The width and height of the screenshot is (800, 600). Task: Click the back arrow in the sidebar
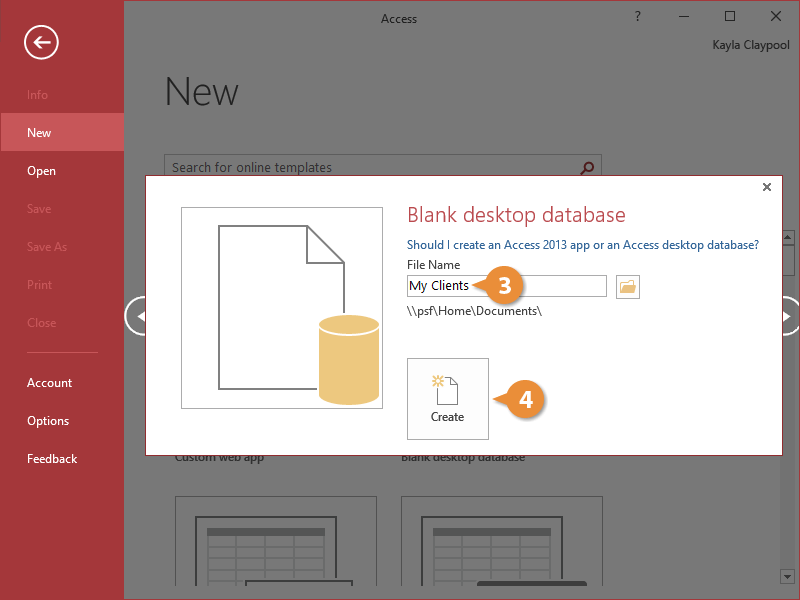click(x=42, y=42)
